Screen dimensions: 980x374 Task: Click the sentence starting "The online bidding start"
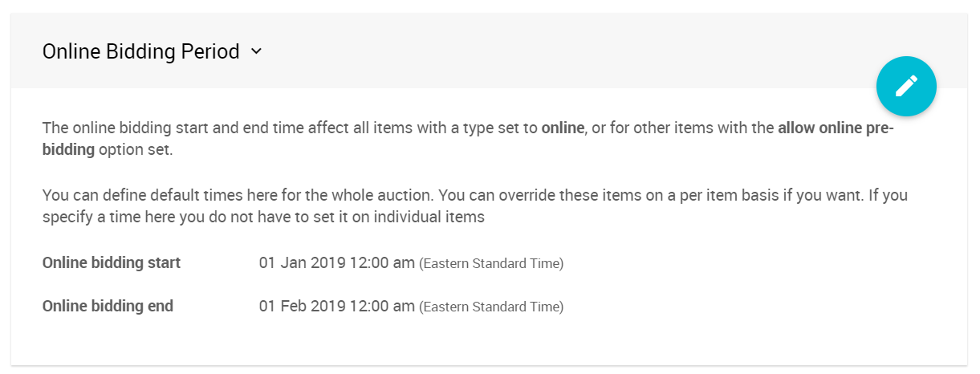click(241, 128)
